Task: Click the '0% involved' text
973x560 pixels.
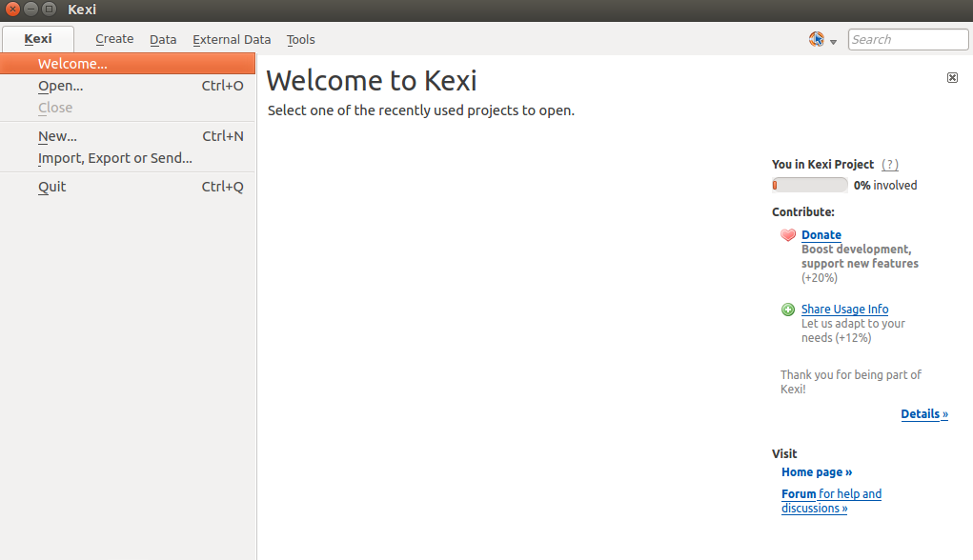Action: point(885,186)
